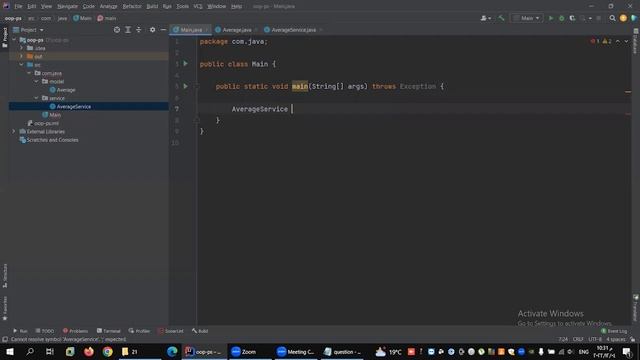The height and width of the screenshot is (360, 640).
Task: Open Windows taskbar search
Action: (30, 351)
